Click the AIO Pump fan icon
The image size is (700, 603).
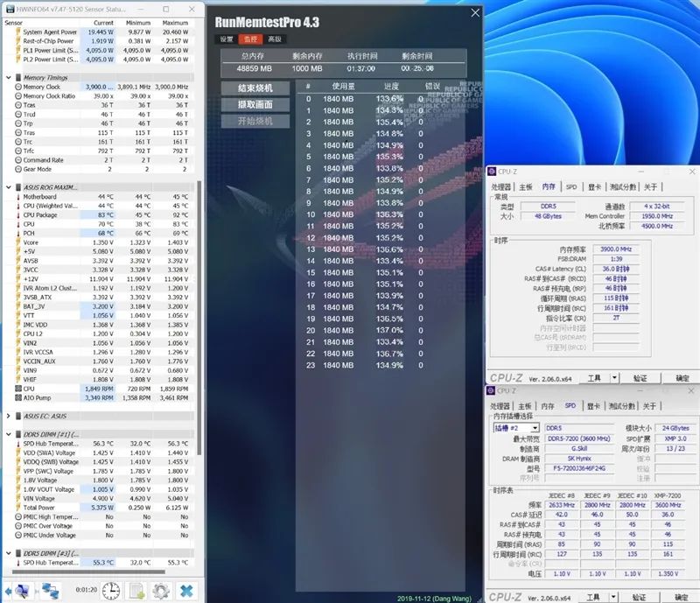click(18, 397)
